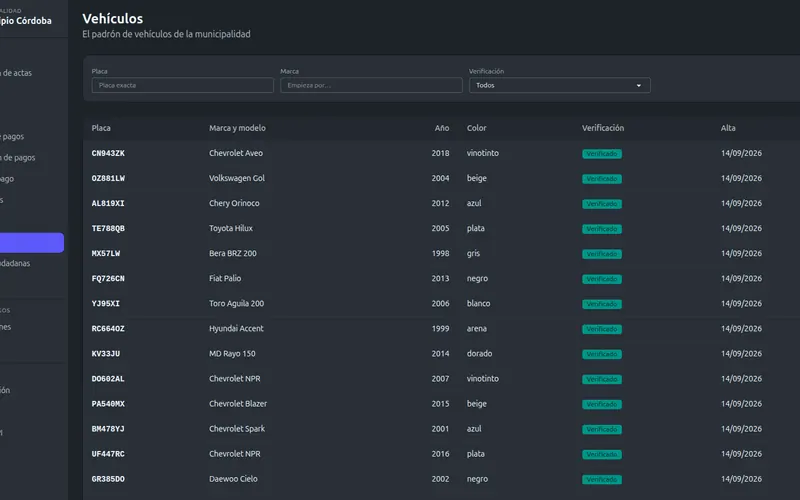Click the Marca y modelo column header
This screenshot has width=800, height=500.
pyautogui.click(x=237, y=128)
